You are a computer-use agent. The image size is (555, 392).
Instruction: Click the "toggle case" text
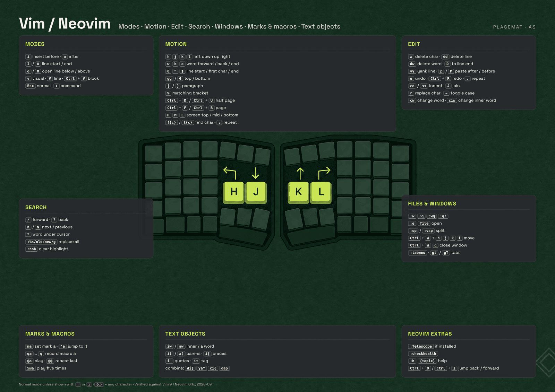point(462,93)
